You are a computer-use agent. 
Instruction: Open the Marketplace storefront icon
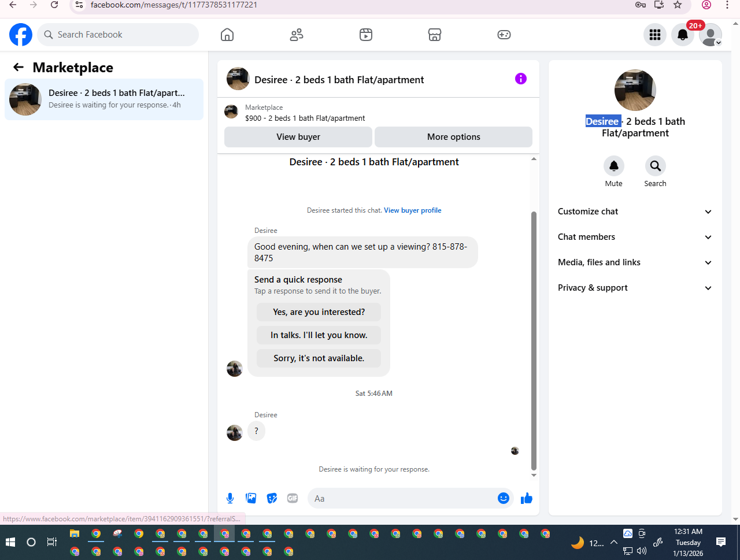coord(435,35)
